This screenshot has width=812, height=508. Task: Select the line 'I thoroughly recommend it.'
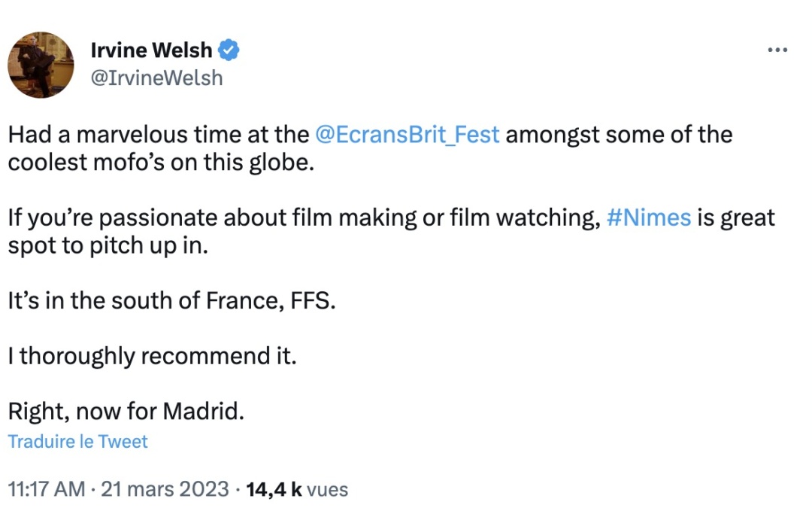152,356
